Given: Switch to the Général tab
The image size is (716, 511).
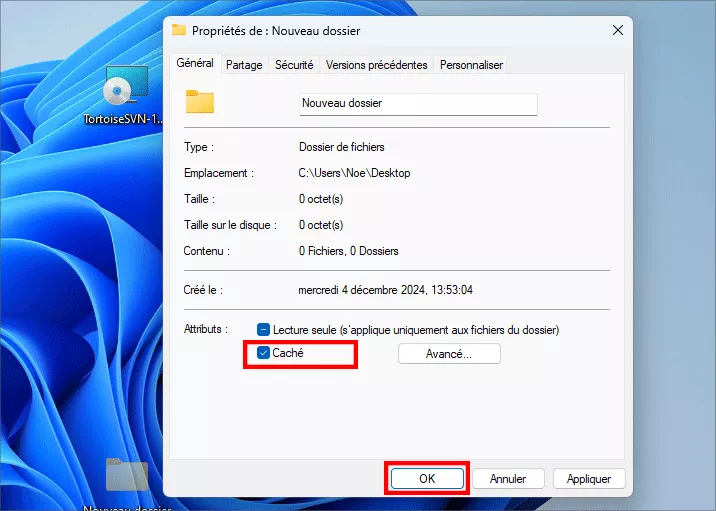Looking at the screenshot, I should point(195,63).
